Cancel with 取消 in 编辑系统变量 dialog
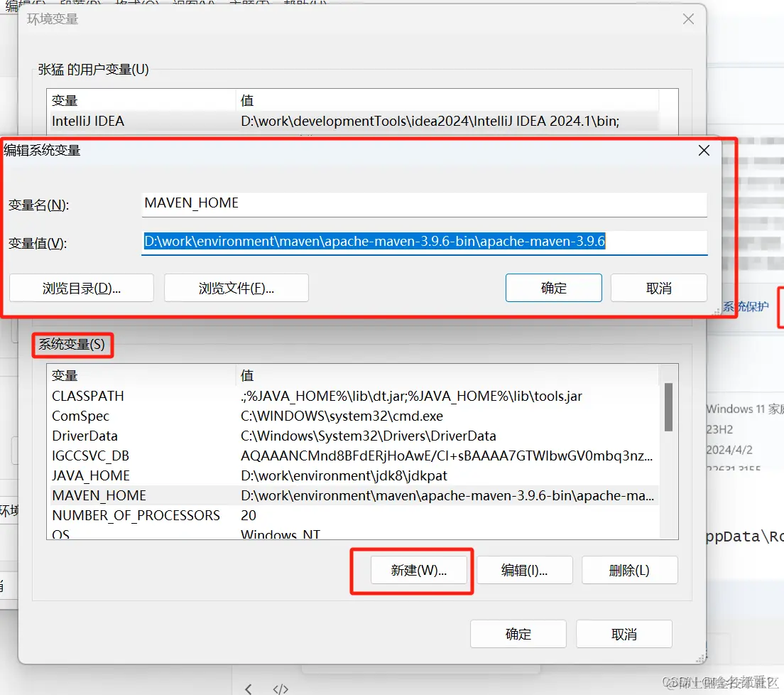Screen dimensions: 784x695 (x=658, y=288)
